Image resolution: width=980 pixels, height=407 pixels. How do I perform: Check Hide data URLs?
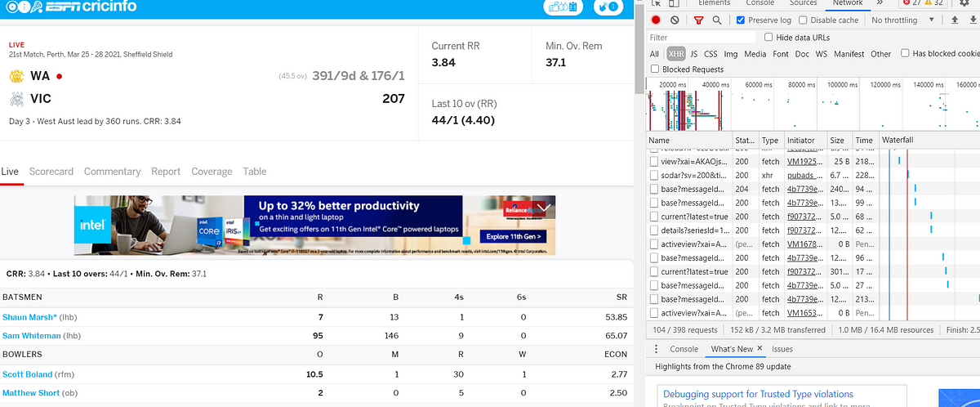[768, 37]
